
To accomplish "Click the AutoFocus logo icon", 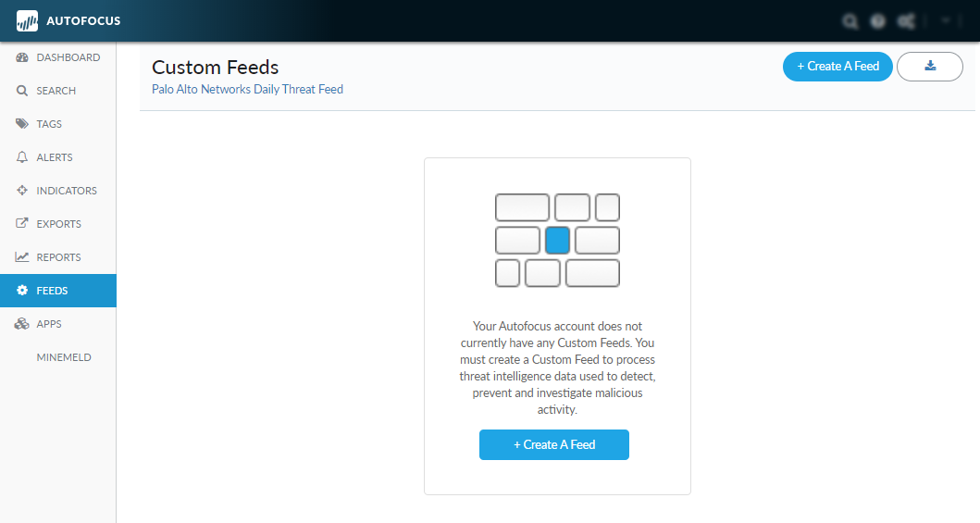I will coord(28,20).
